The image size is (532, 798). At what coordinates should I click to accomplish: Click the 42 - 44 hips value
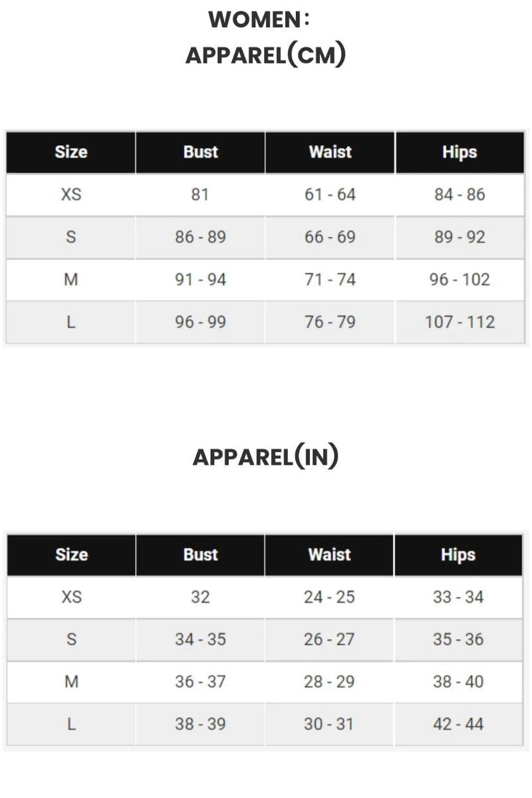pos(458,724)
